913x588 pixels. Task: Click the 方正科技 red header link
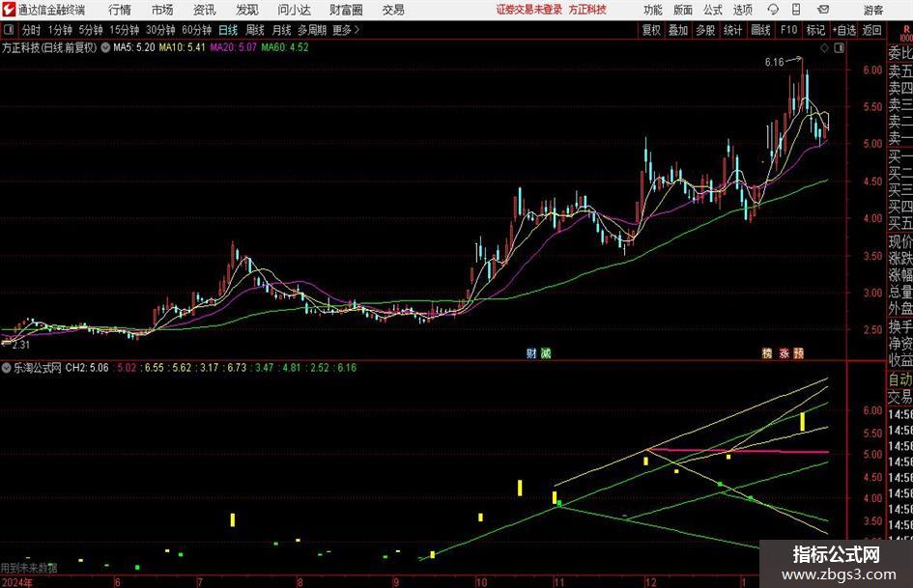pos(587,10)
